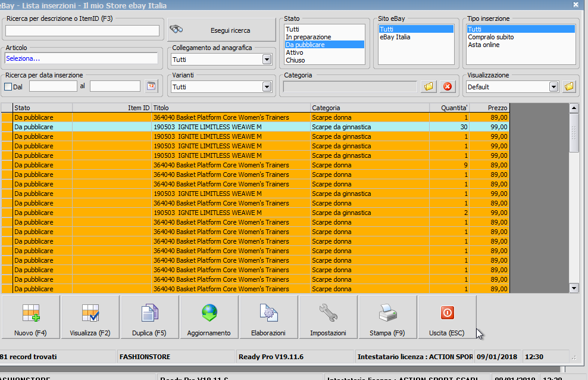
Task: Click Ready Pro V19.11.6 status text
Action: tap(271, 357)
